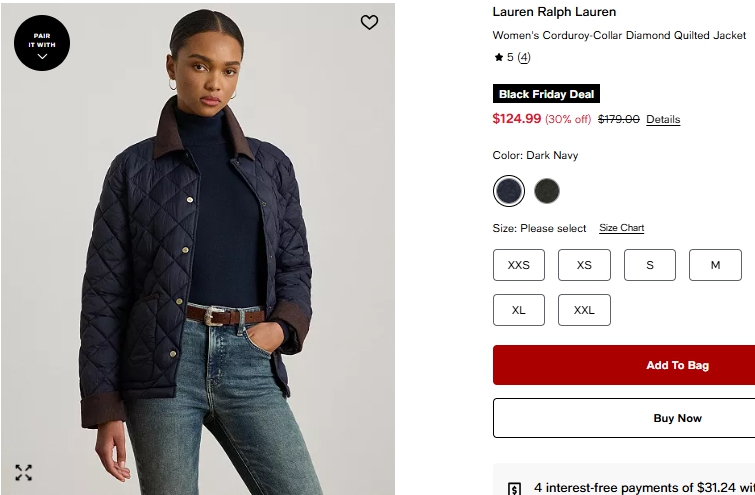
Task: Open the Size Chart link
Action: (621, 228)
